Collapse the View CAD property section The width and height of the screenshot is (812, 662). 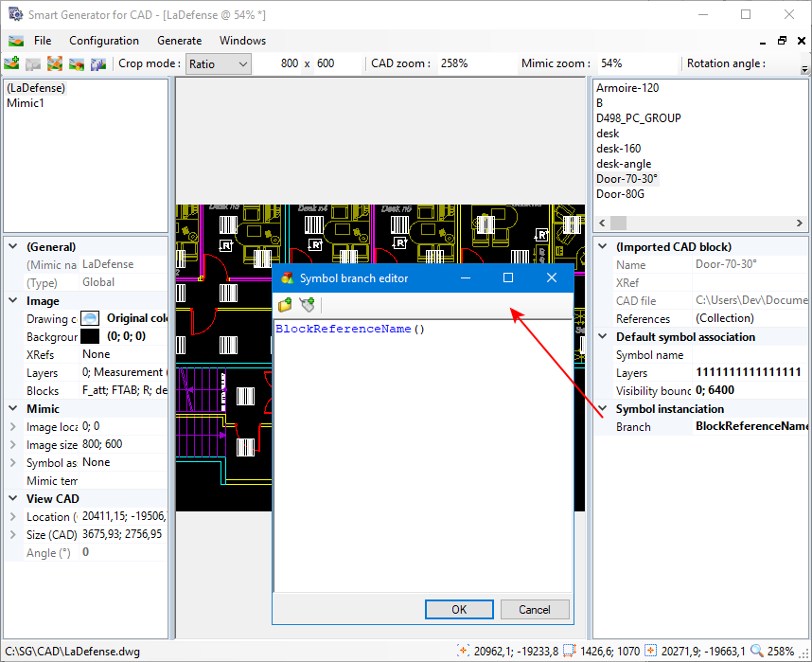tap(12, 499)
